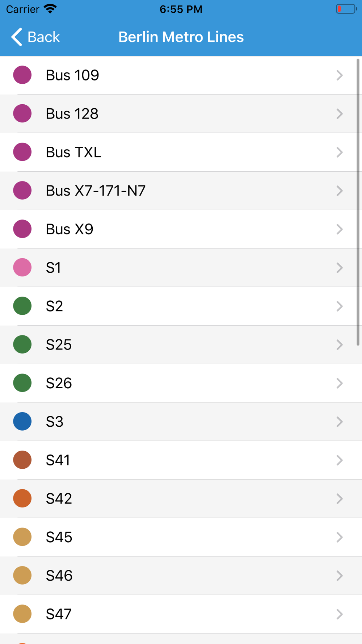This screenshot has height=644, width=362.
Task: Expand the S25 line chevron
Action: 339,344
